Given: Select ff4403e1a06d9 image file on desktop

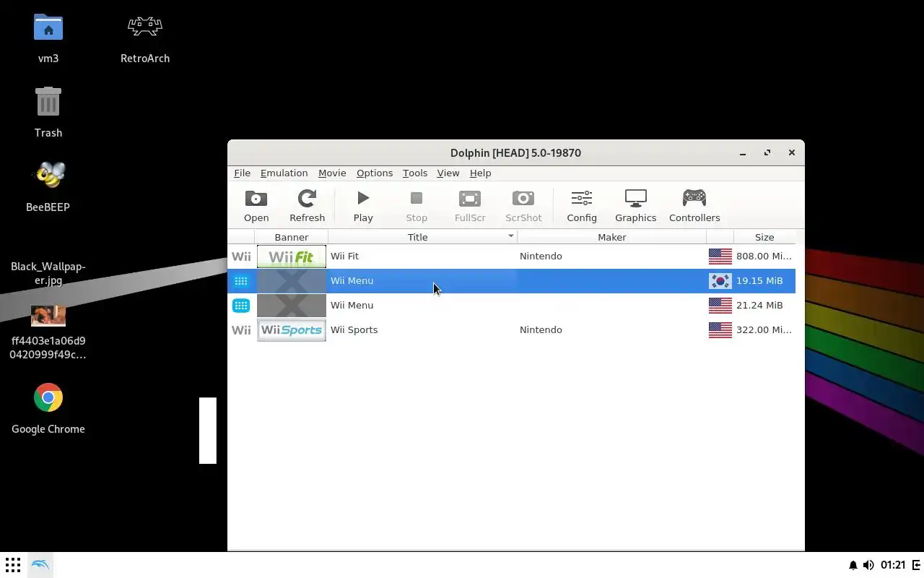Looking at the screenshot, I should 48,316.
